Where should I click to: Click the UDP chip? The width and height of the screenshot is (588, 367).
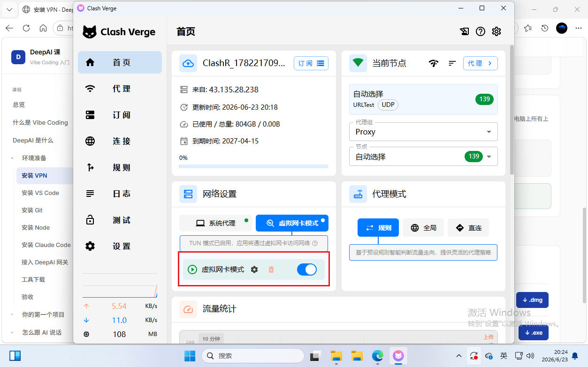pos(388,105)
